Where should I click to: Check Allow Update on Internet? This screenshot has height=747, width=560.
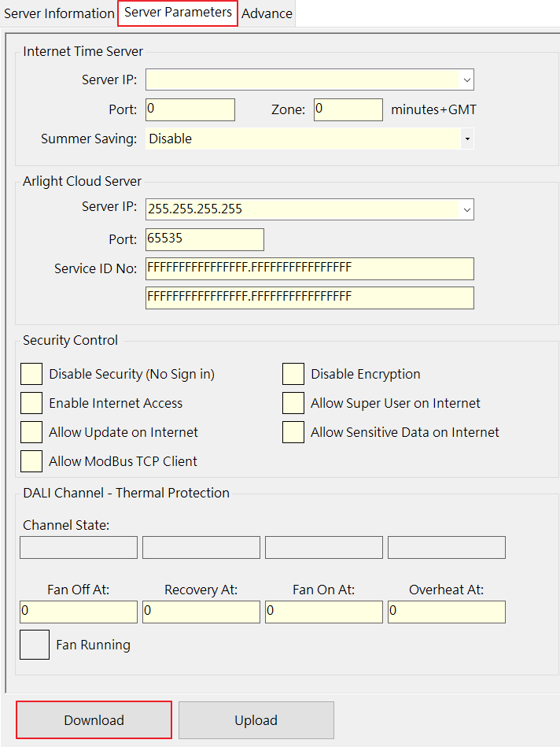31,432
